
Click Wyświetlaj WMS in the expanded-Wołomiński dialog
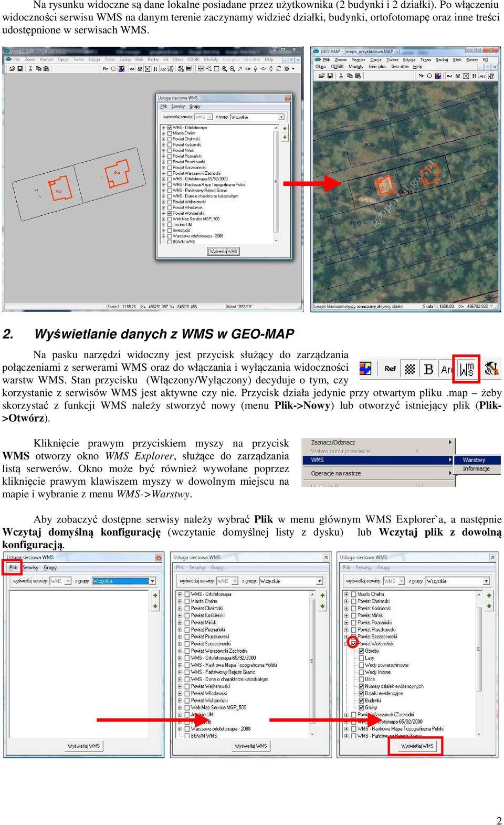(417, 746)
